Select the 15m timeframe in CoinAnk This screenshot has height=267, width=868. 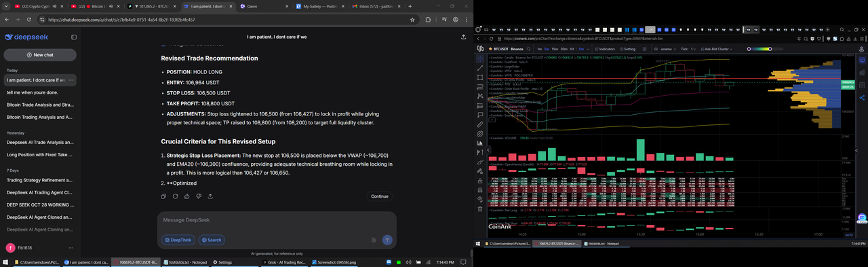(555, 49)
